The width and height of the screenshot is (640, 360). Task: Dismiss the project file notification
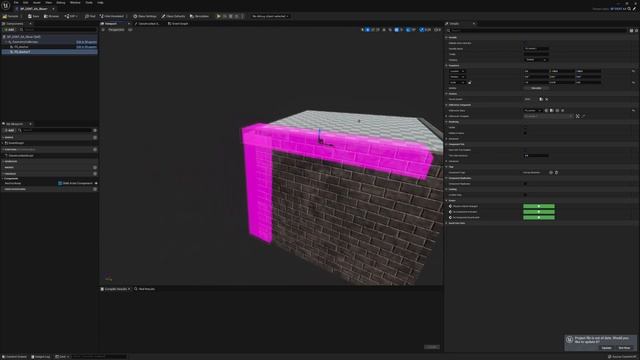pyautogui.click(x=624, y=348)
